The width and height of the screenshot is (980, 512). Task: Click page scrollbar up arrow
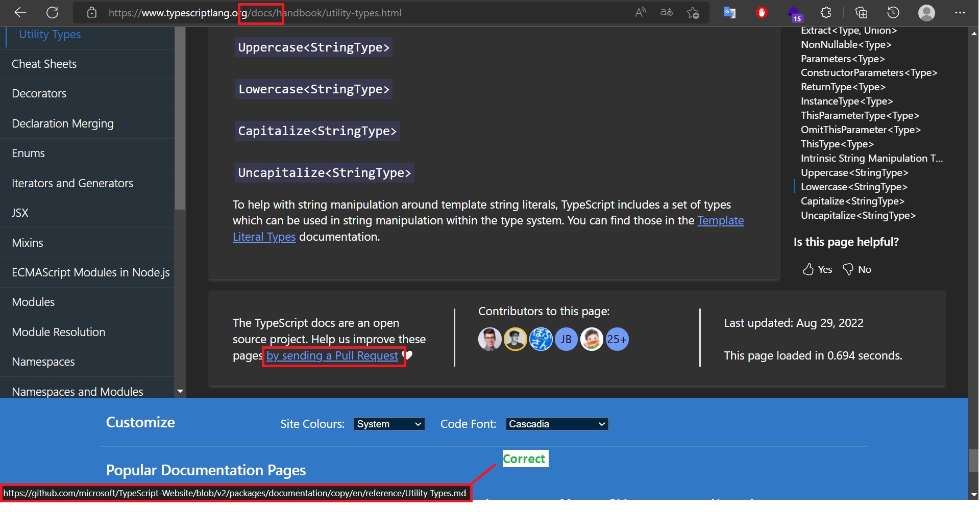pos(974,33)
